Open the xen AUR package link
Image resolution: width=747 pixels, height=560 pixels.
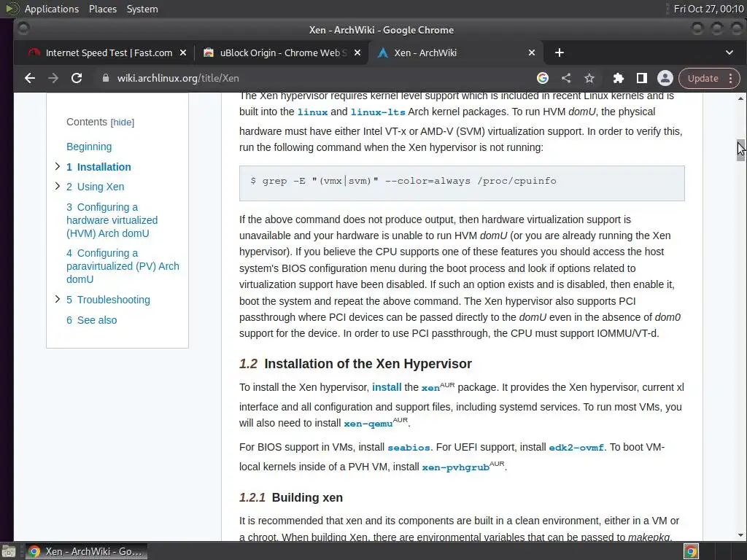pos(430,388)
